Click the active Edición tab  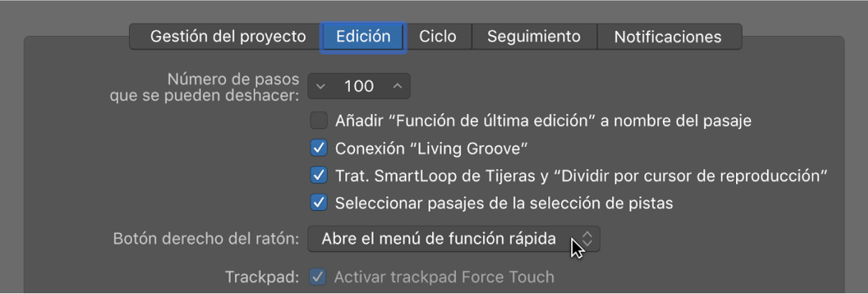pos(363,37)
